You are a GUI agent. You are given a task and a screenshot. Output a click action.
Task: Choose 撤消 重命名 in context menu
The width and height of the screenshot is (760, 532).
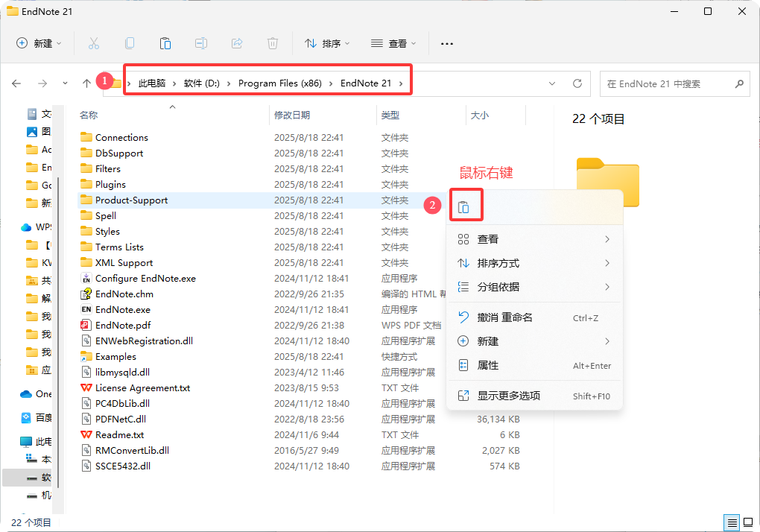534,318
